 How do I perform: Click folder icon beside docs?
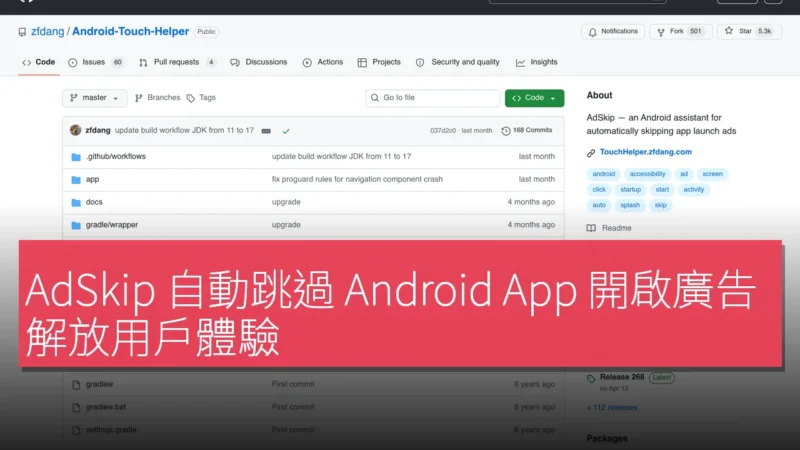(76, 203)
